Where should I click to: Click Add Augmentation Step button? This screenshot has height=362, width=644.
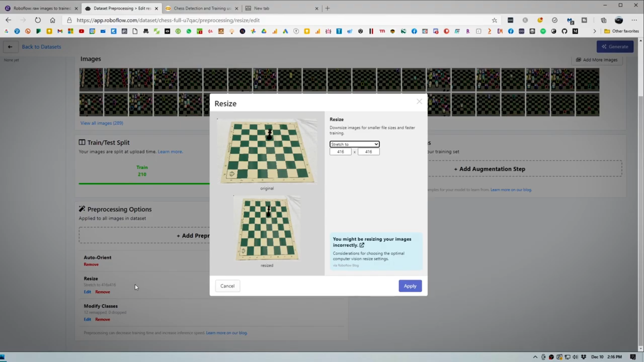525,169
